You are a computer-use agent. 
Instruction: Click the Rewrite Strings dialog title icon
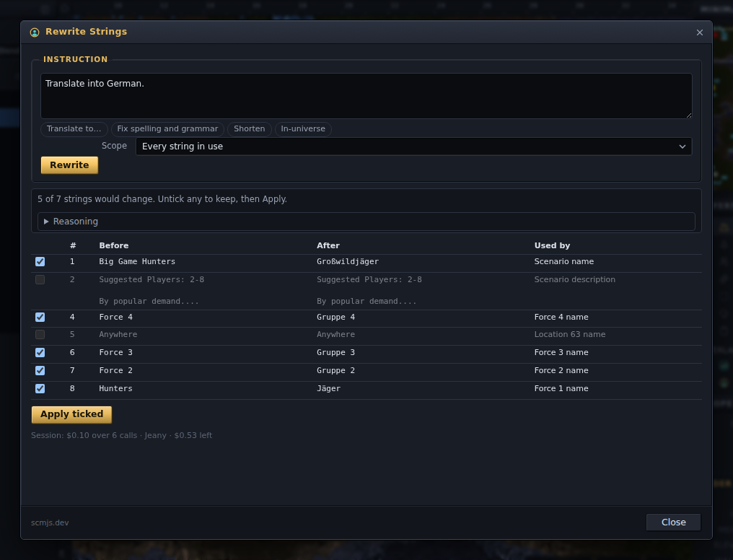pyautogui.click(x=35, y=32)
